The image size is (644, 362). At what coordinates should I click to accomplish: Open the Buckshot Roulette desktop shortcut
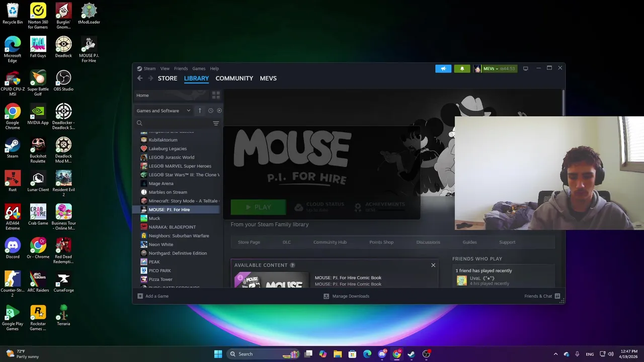tap(38, 150)
